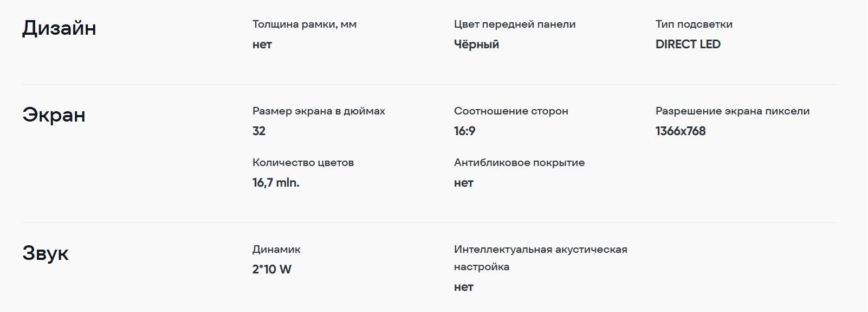
Task: Click the Дизайн section heading
Action: pyautogui.click(x=59, y=28)
